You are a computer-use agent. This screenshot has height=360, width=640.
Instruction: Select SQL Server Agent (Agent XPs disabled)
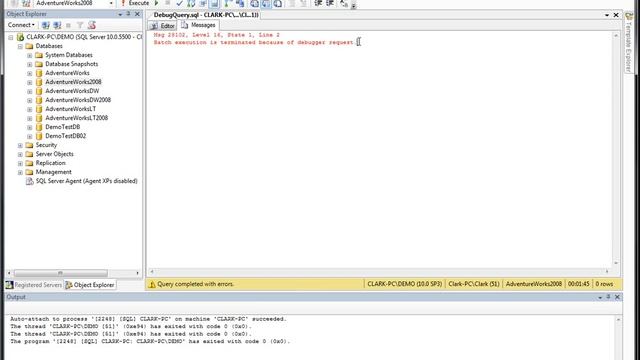pyautogui.click(x=87, y=181)
